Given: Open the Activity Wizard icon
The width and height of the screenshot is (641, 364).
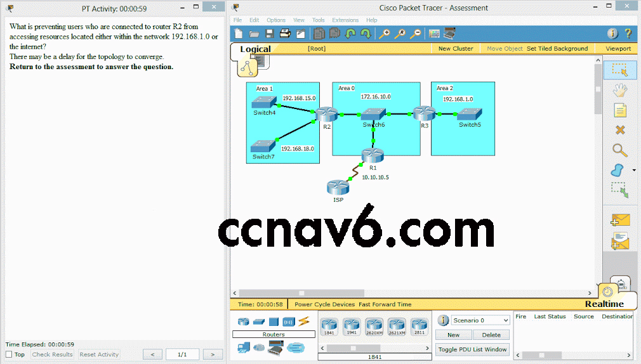Looking at the screenshot, I should coord(301,34).
